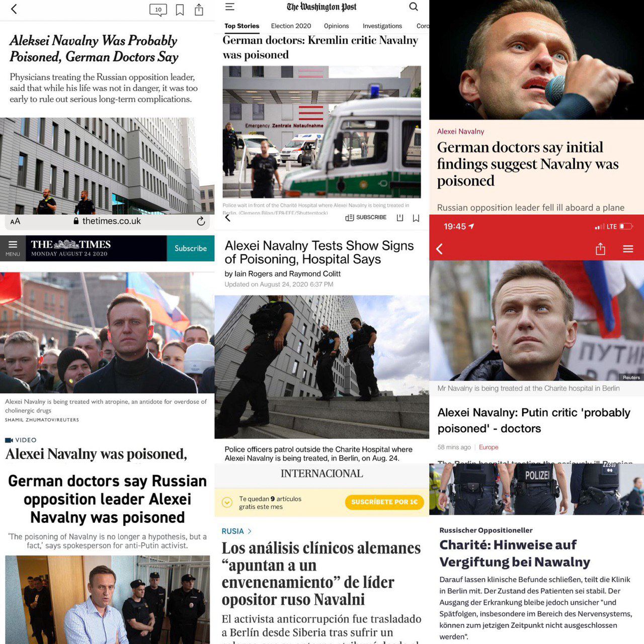The image size is (644, 644).
Task: Open Washington Post search magnifier
Action: (x=414, y=7)
